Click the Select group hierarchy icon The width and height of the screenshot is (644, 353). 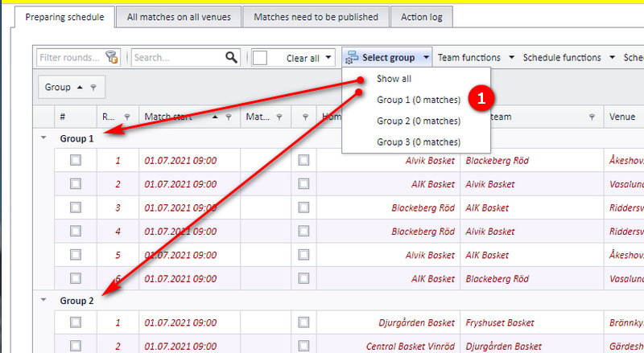[352, 57]
